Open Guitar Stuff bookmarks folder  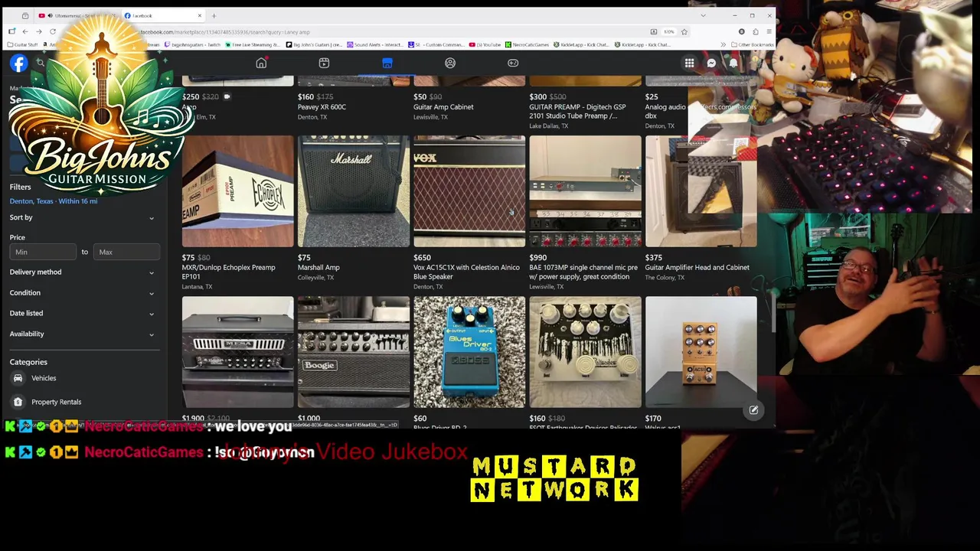(22, 44)
